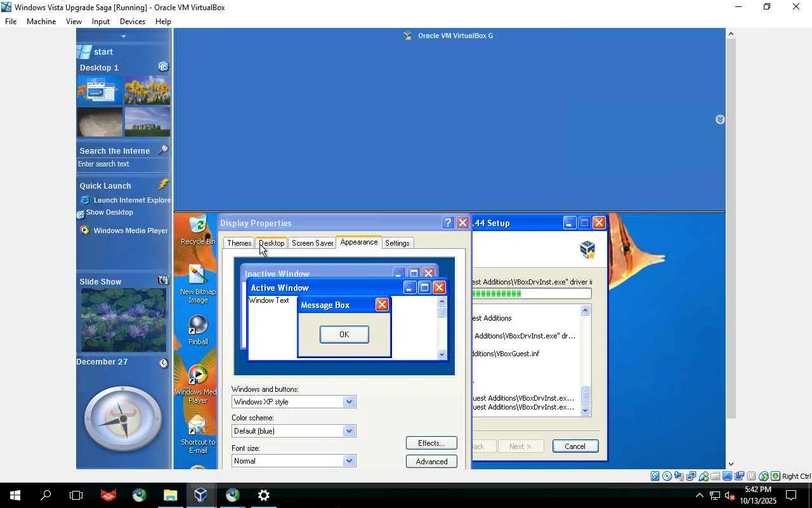Open the VirtualBox Help menu
The width and height of the screenshot is (812, 508).
[x=163, y=22]
